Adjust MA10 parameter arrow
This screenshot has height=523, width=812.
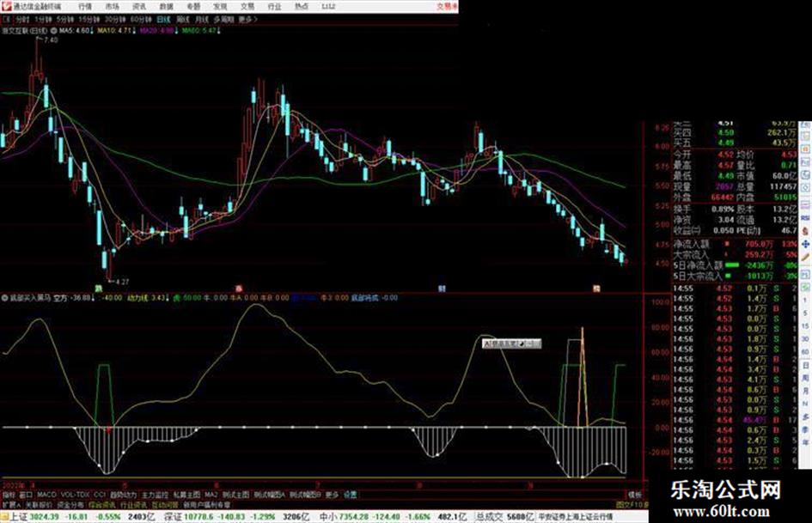click(133, 31)
